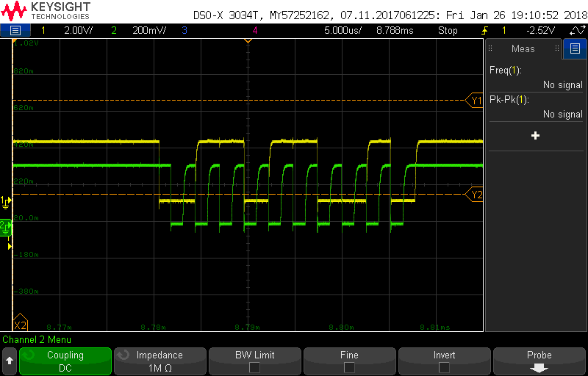Click the 8.81ms time axis label
The width and height of the screenshot is (588, 376).
click(435, 327)
